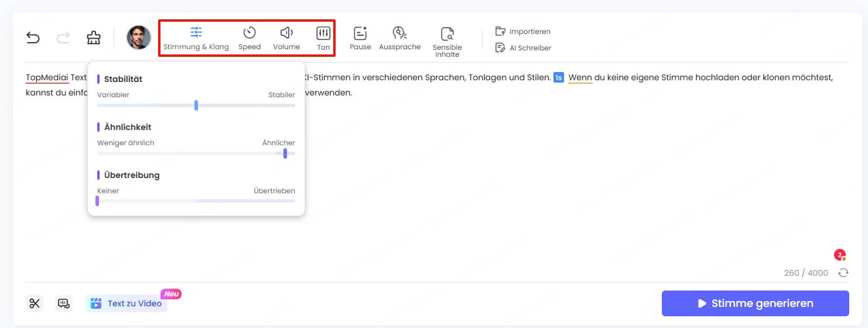Clear text with the broom icon
868x328 pixels.
[93, 38]
